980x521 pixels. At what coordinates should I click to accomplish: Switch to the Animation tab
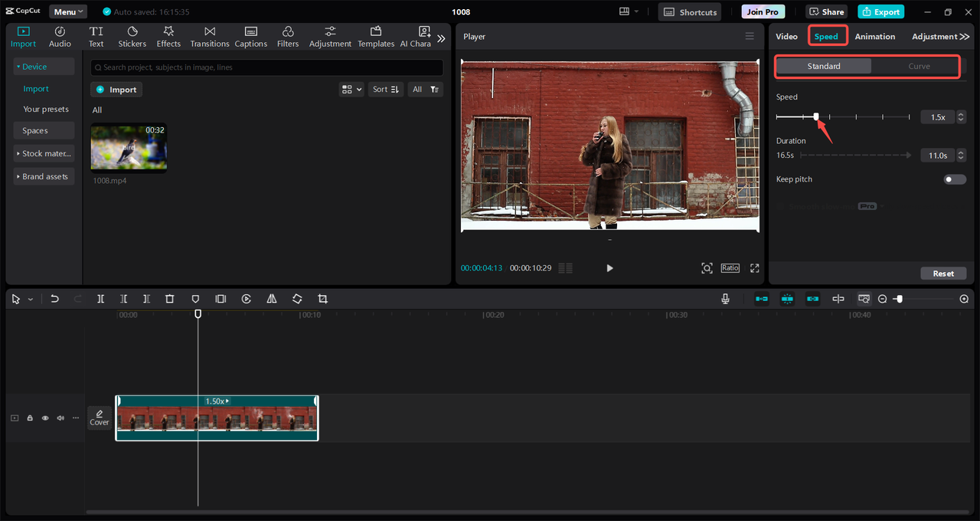tap(874, 36)
